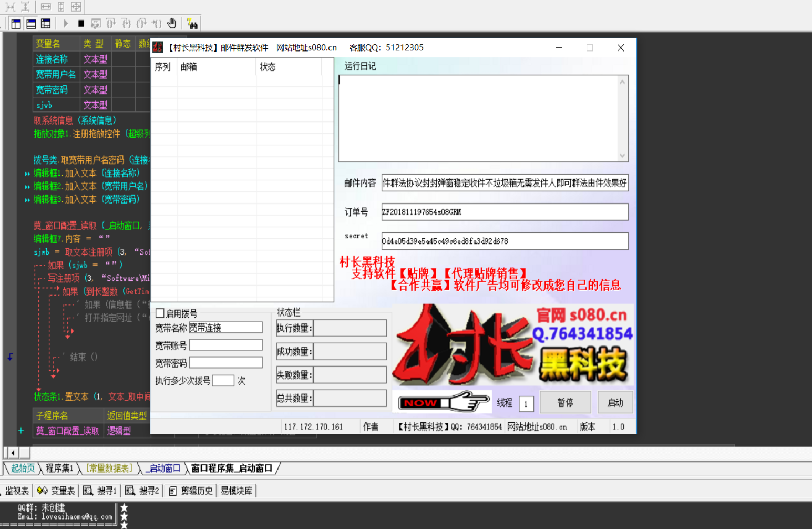Click the equal vertical spacing alignment icon
The height and width of the screenshot is (529, 812).
tap(25, 7)
